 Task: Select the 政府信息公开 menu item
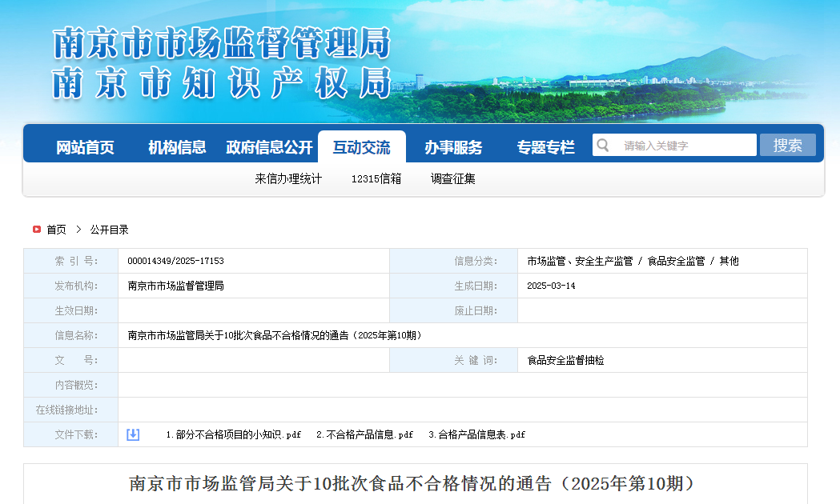[270, 147]
